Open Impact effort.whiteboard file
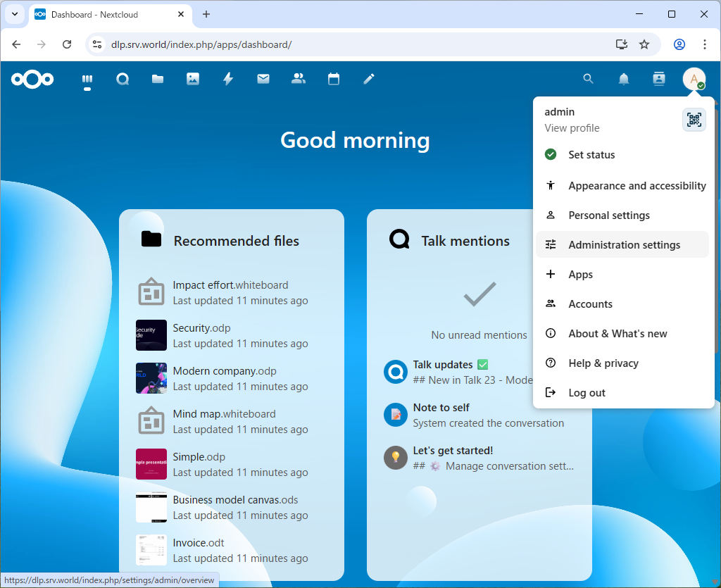 click(x=231, y=292)
